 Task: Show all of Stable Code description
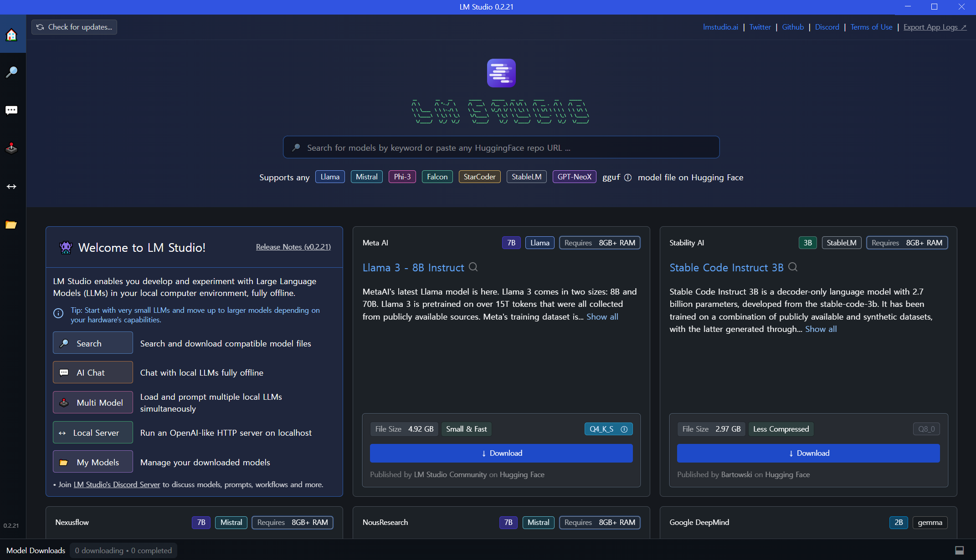point(821,329)
